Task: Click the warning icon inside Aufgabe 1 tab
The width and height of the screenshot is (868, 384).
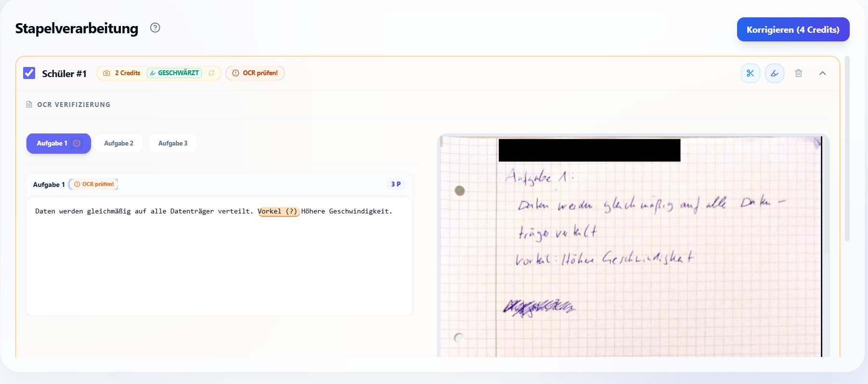Action: (x=77, y=144)
